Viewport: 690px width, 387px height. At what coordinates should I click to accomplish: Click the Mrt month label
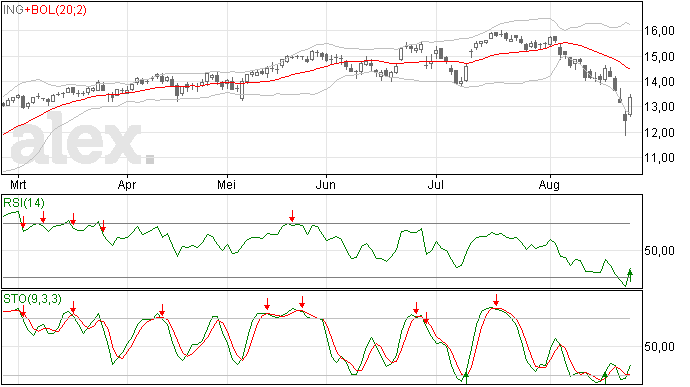(x=18, y=184)
